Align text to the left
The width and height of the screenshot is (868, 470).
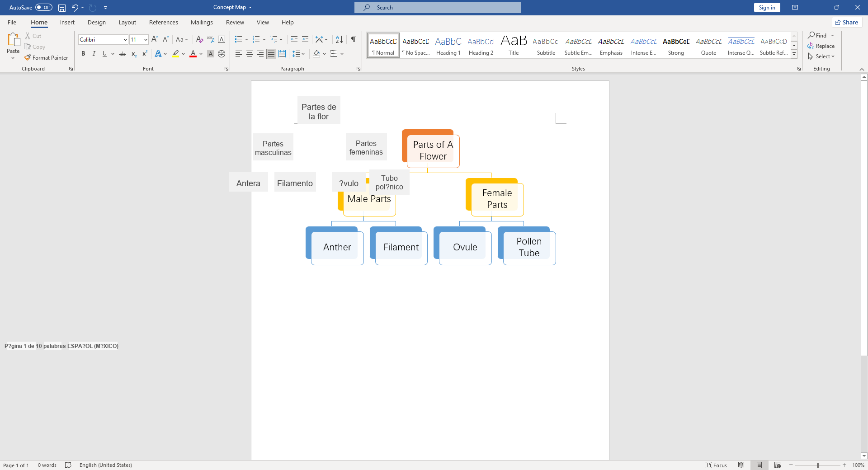point(239,54)
